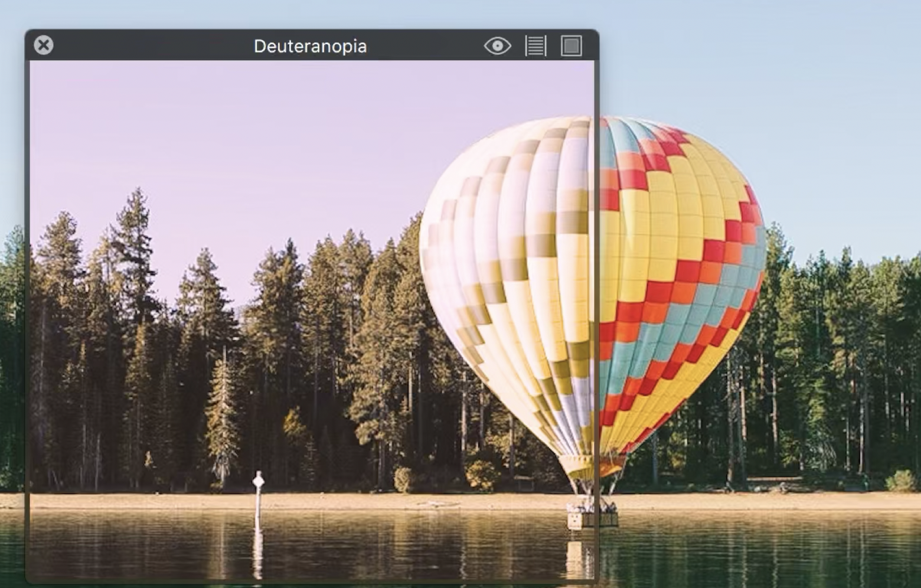Click the Deuteranopia title text

[x=310, y=46]
